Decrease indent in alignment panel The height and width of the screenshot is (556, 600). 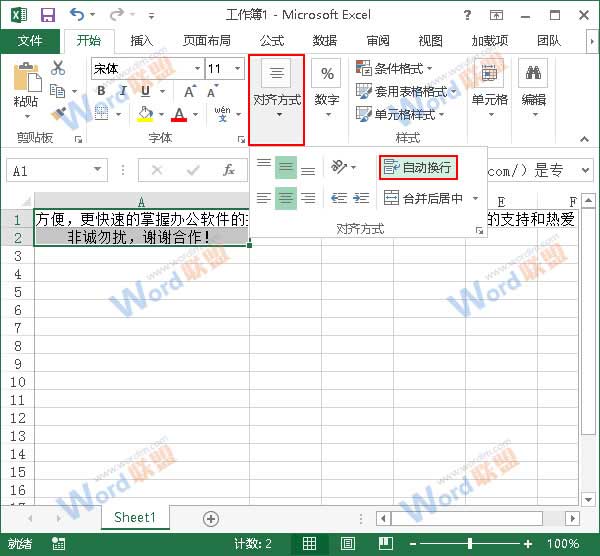(339, 198)
